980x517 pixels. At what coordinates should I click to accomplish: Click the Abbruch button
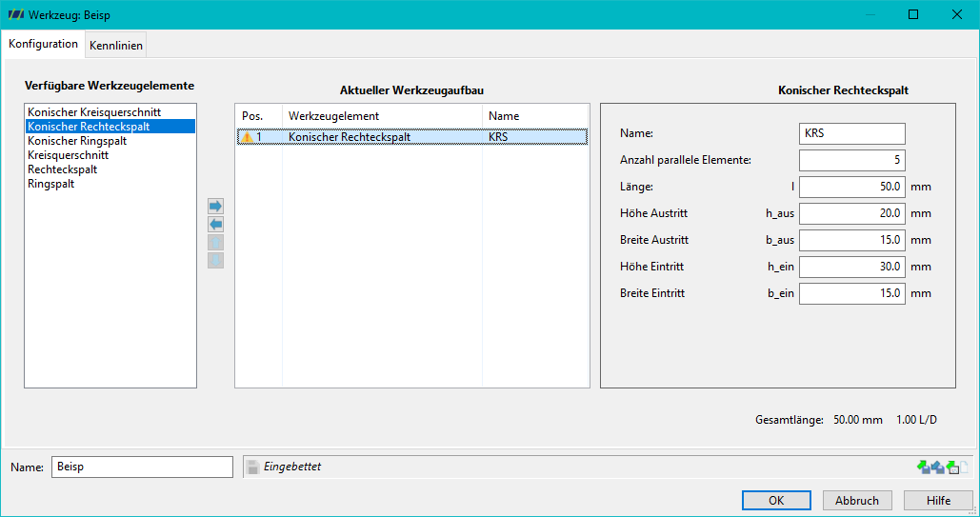pos(857,500)
